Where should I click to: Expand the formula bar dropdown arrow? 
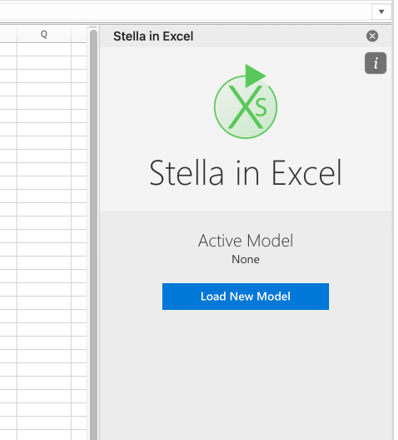tap(381, 12)
